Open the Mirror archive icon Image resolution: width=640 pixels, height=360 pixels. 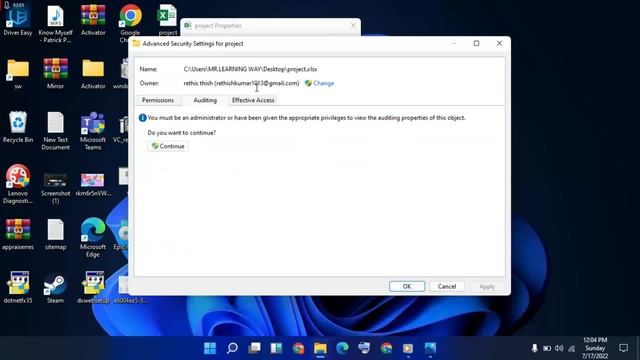(x=56, y=74)
